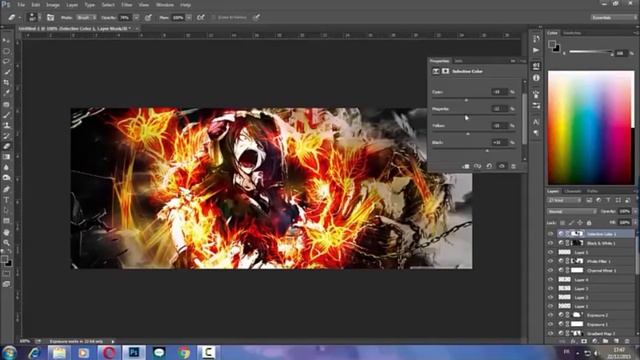This screenshot has height=360, width=640.
Task: Switch to the Channels tab
Action: 573,191
